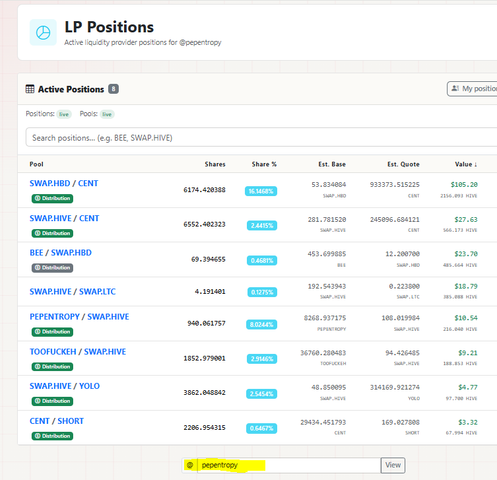This screenshot has height=480, width=497.
Task: Click the pepentropy username input field
Action: coord(289,465)
